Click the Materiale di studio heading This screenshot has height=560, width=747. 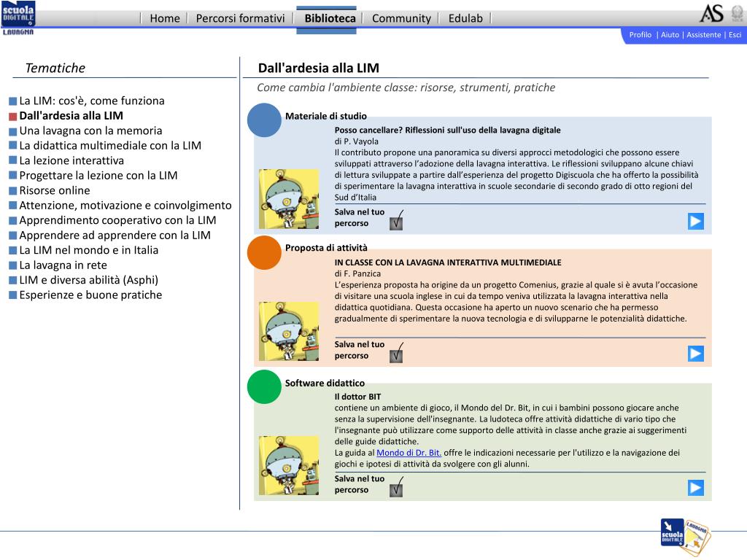326,116
